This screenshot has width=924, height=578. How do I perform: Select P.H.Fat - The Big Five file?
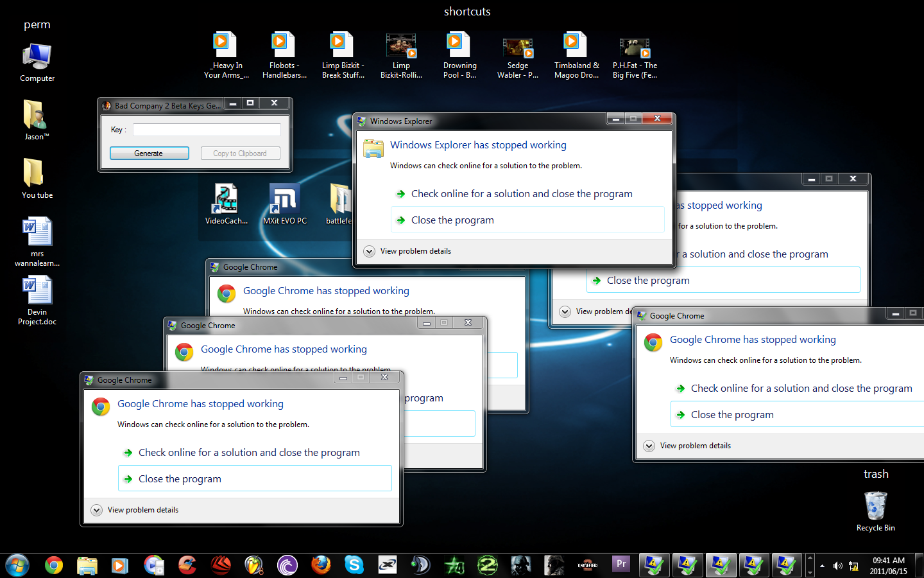(x=635, y=58)
